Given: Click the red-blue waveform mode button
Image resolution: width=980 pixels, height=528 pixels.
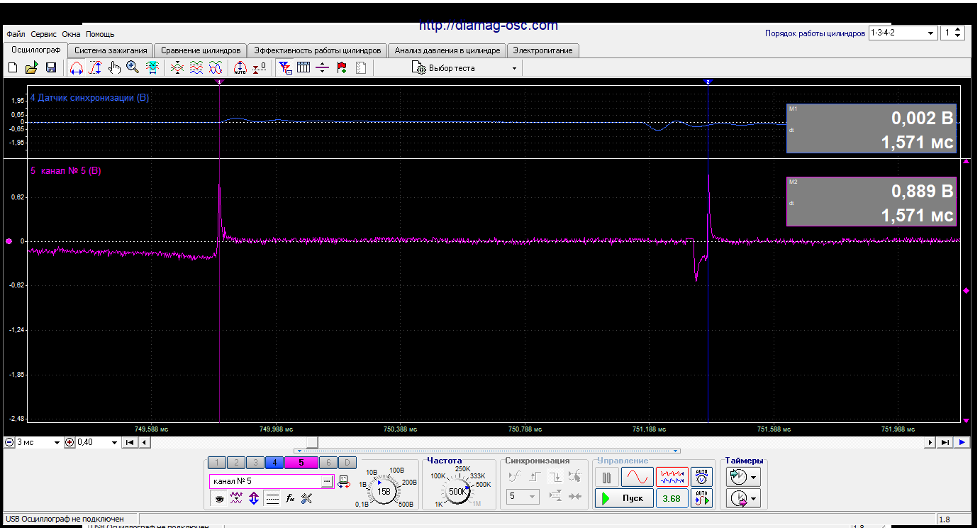Looking at the screenshot, I should (672, 477).
